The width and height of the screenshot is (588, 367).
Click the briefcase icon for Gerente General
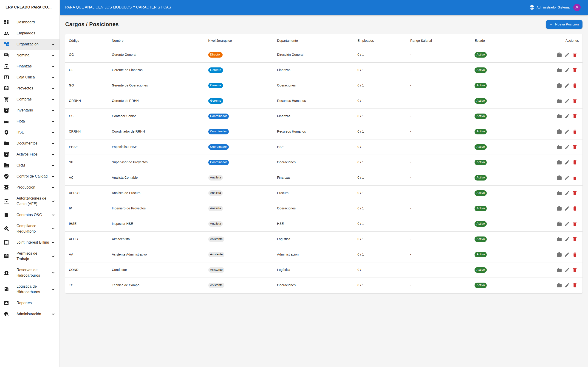tap(559, 55)
